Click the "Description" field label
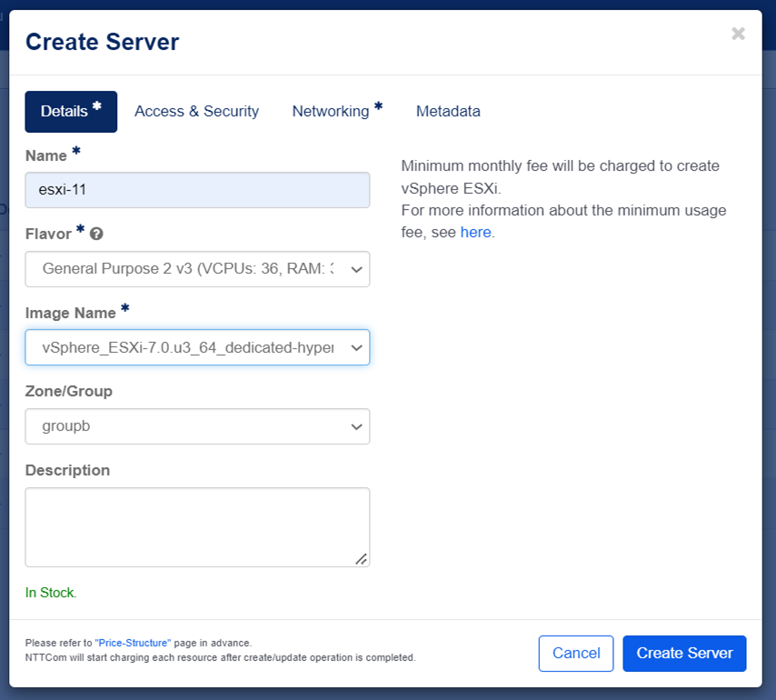The image size is (776, 700). (x=67, y=470)
